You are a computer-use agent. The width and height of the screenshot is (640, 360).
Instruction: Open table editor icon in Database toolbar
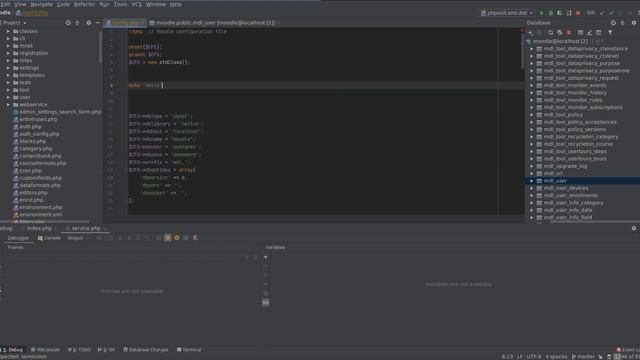click(580, 33)
